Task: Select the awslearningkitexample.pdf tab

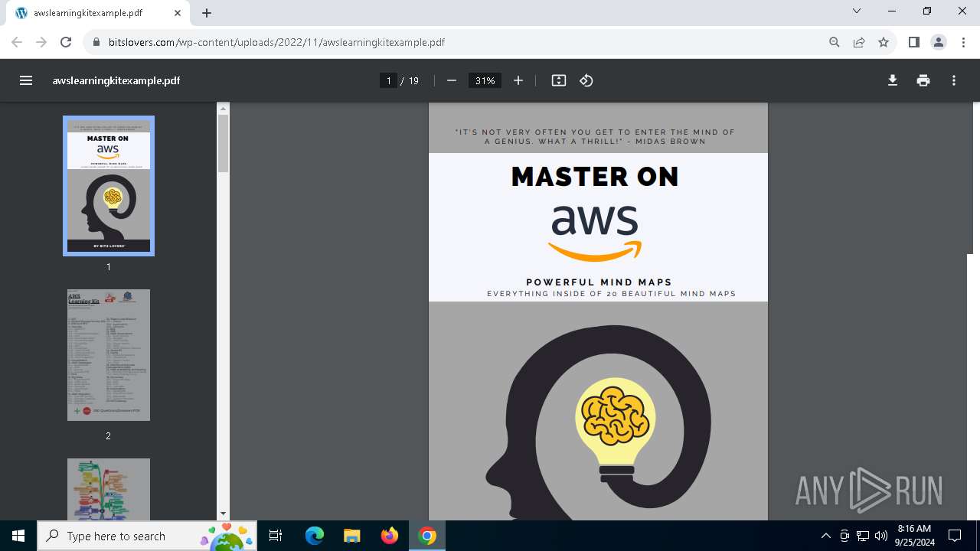Action: click(x=100, y=13)
